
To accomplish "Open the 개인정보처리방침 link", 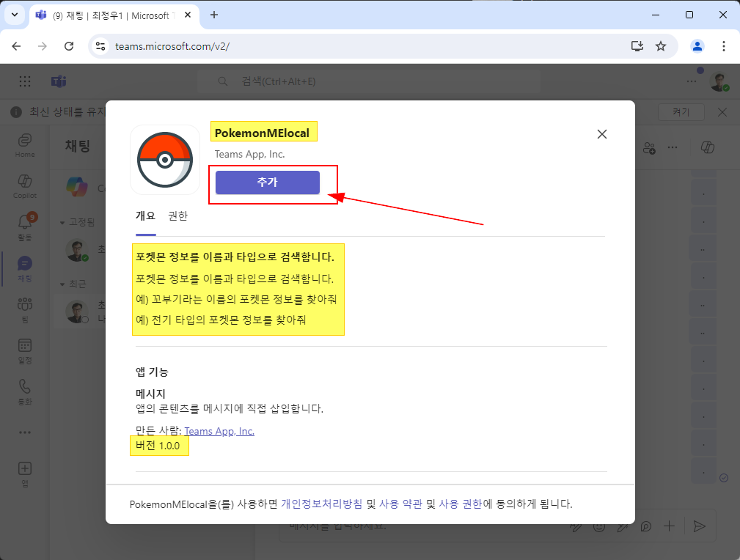I will [x=321, y=504].
